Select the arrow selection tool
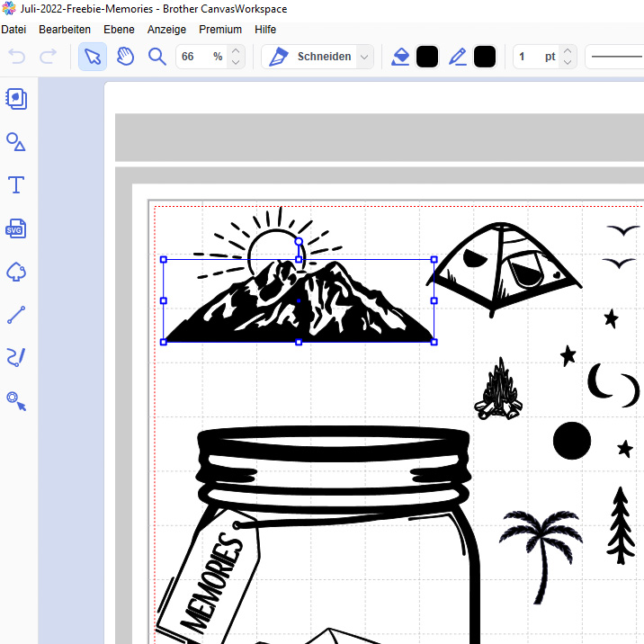Image resolution: width=644 pixels, height=644 pixels. (93, 57)
